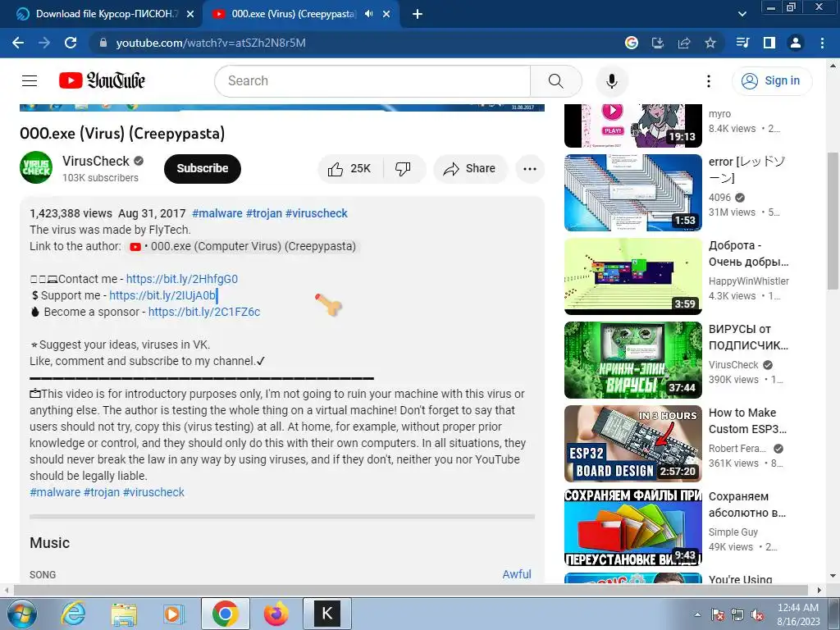Focus the YouTube Search field

click(x=372, y=81)
